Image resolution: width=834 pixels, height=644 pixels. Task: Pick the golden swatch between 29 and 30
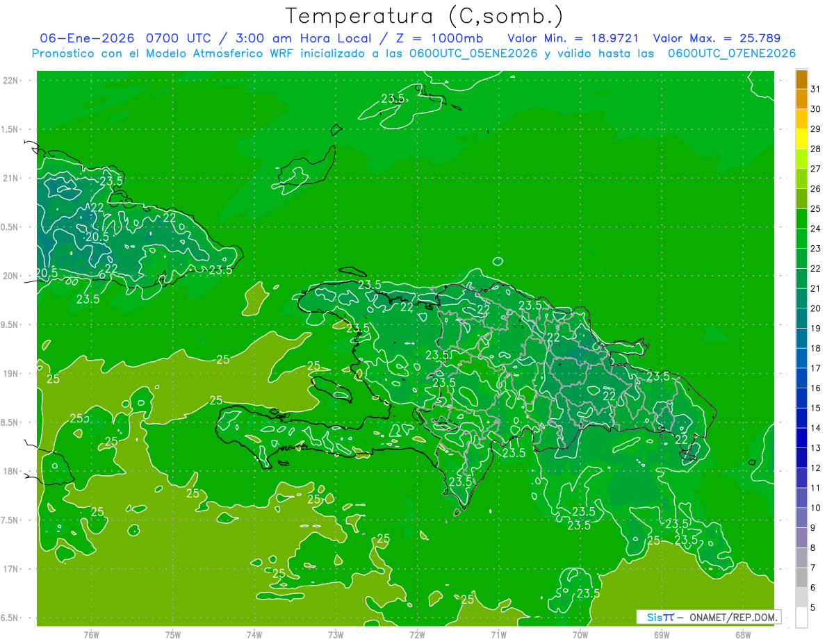pyautogui.click(x=801, y=119)
